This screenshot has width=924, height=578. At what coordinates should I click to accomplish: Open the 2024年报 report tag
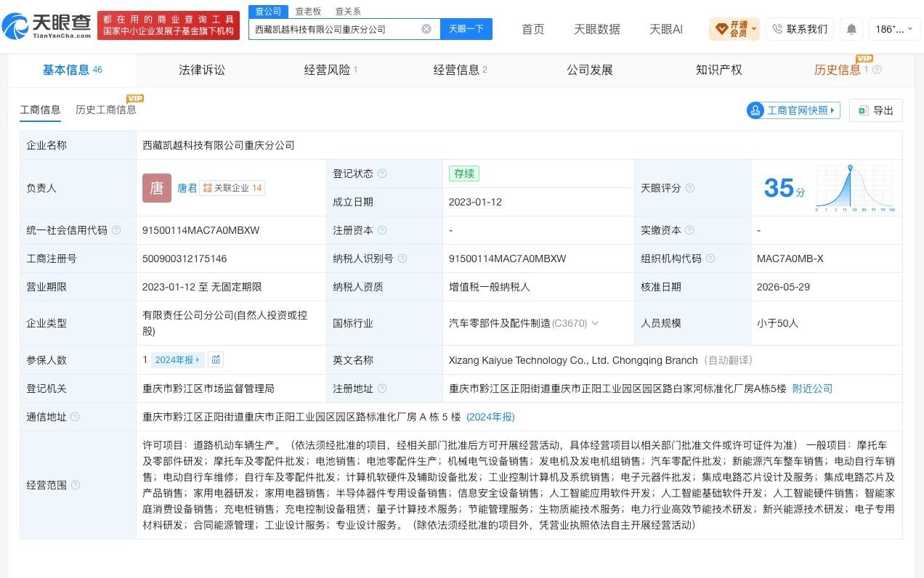[x=178, y=359]
